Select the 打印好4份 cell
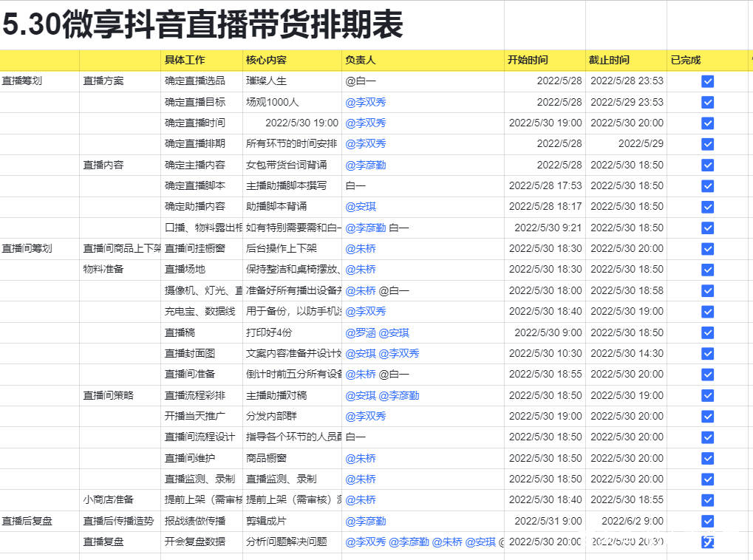Screen dimensions: 753x560 tap(292, 333)
